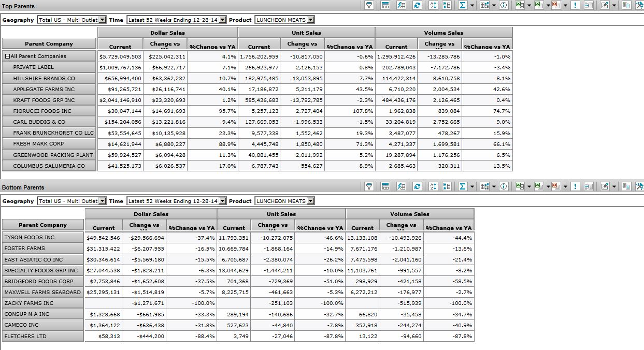Click Volume Sales header in Bottom Parents table
This screenshot has width=644, height=350.
point(409,214)
